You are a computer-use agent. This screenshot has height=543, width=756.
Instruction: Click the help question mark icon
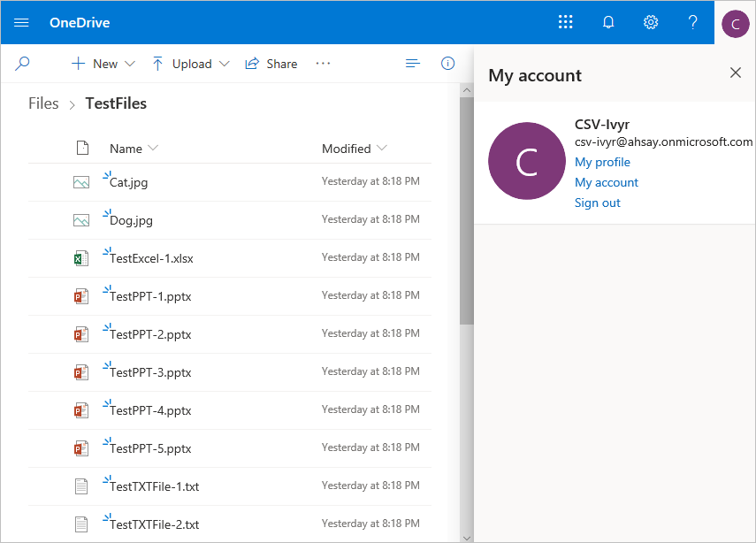click(x=693, y=22)
